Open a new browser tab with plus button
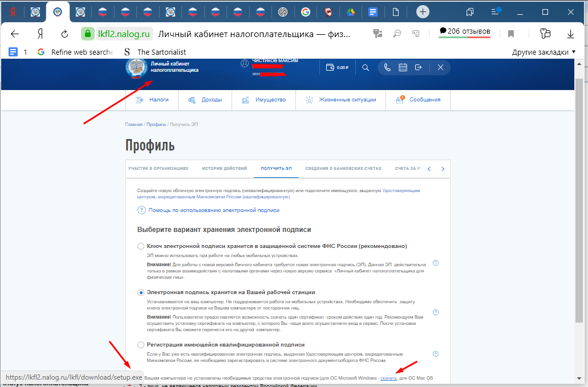Viewport: 588px width, 387px height. click(x=423, y=11)
